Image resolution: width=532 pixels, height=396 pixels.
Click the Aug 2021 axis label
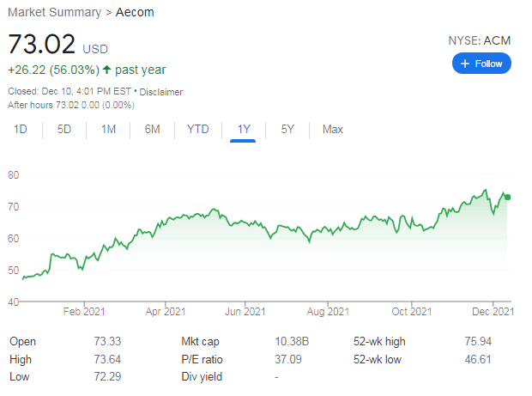(x=328, y=312)
